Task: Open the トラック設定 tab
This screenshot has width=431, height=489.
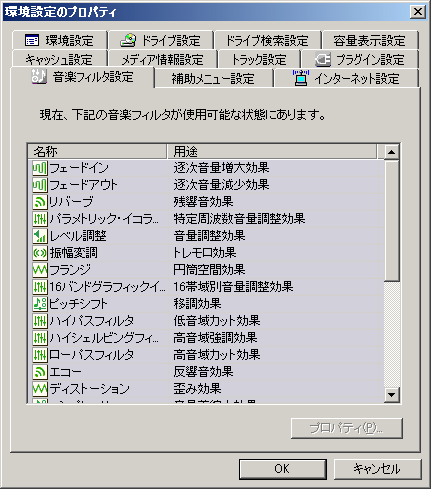Action: click(x=259, y=59)
